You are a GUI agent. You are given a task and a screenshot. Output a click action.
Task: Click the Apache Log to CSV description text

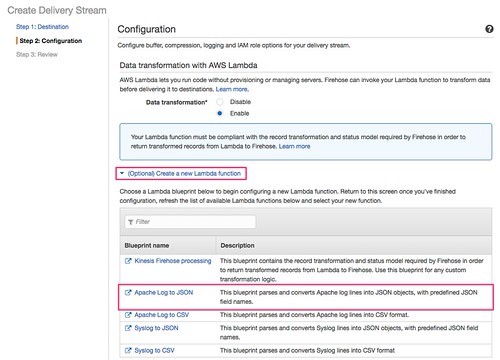click(314, 315)
